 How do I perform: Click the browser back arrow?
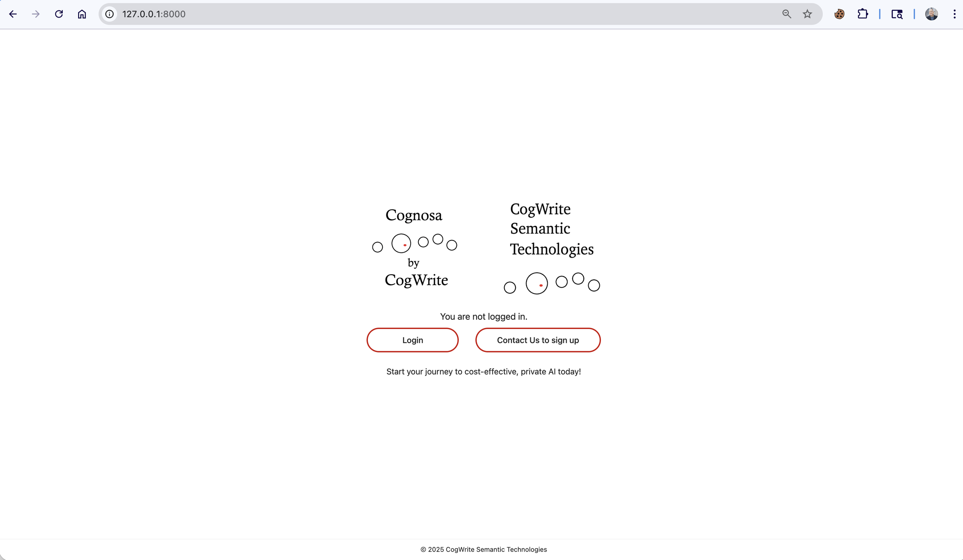point(13,14)
